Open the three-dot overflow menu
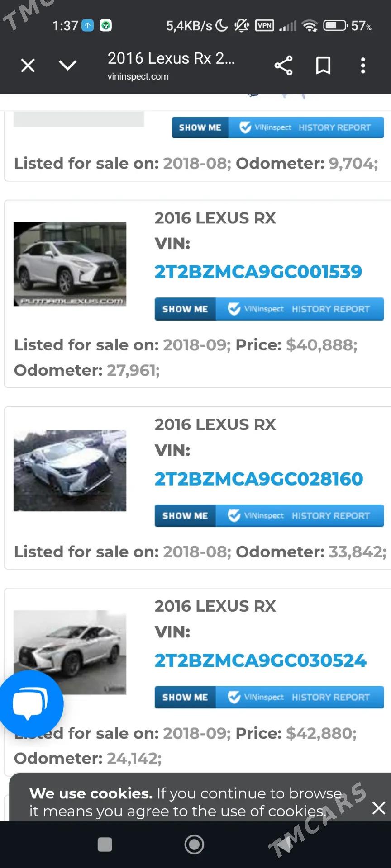The height and width of the screenshot is (868, 391). point(363,66)
